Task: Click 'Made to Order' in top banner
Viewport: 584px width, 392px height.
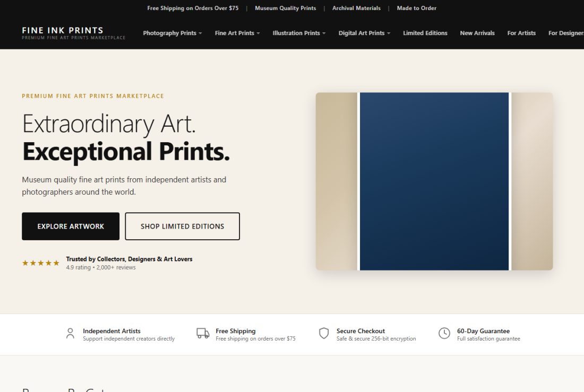Action: click(x=416, y=8)
